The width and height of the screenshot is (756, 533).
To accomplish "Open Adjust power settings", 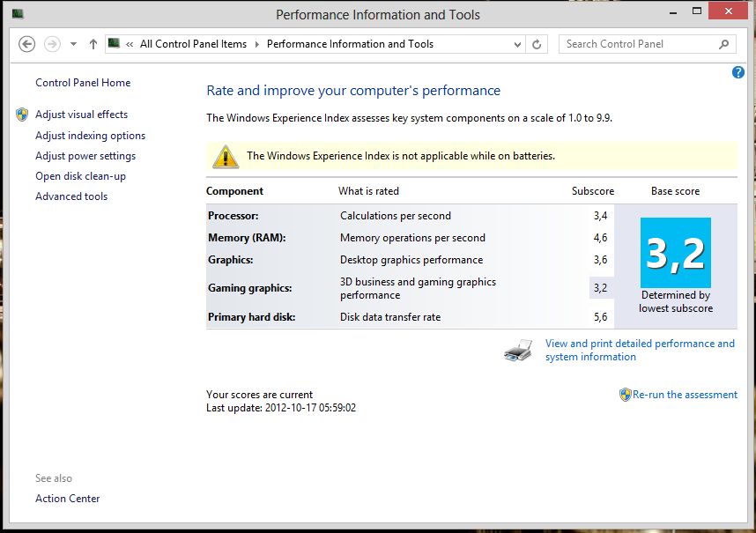I will pos(85,156).
